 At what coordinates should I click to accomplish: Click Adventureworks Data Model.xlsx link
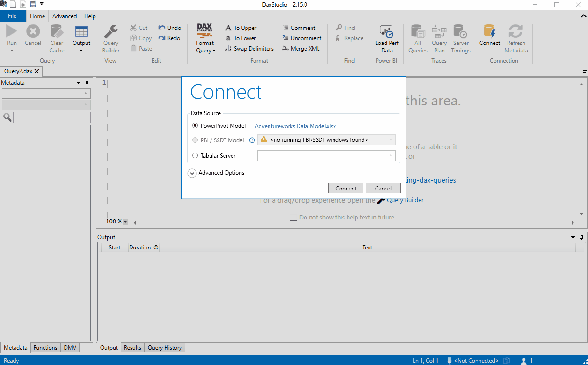tap(295, 126)
